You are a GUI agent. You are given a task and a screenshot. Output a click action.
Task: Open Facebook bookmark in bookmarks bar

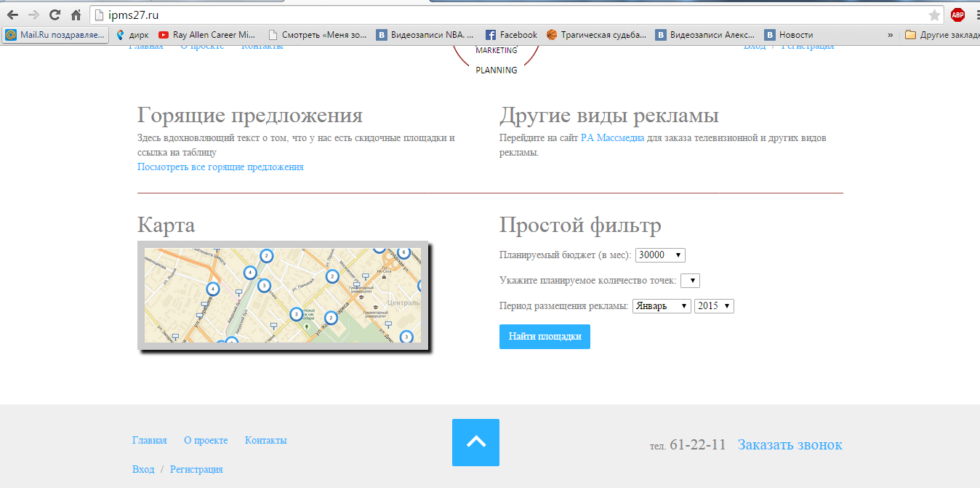pos(511,34)
